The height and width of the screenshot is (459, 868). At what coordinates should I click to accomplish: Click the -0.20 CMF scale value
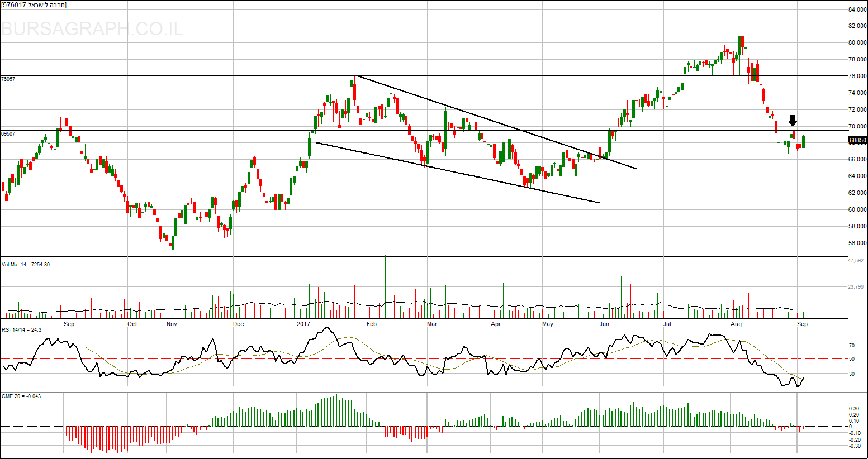(855, 439)
